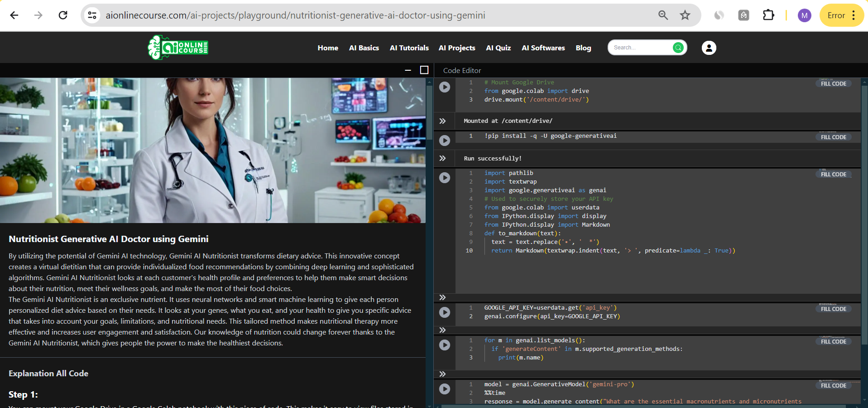Image resolution: width=868 pixels, height=408 pixels.
Task: Click the AI Online Course logo
Action: click(x=178, y=48)
